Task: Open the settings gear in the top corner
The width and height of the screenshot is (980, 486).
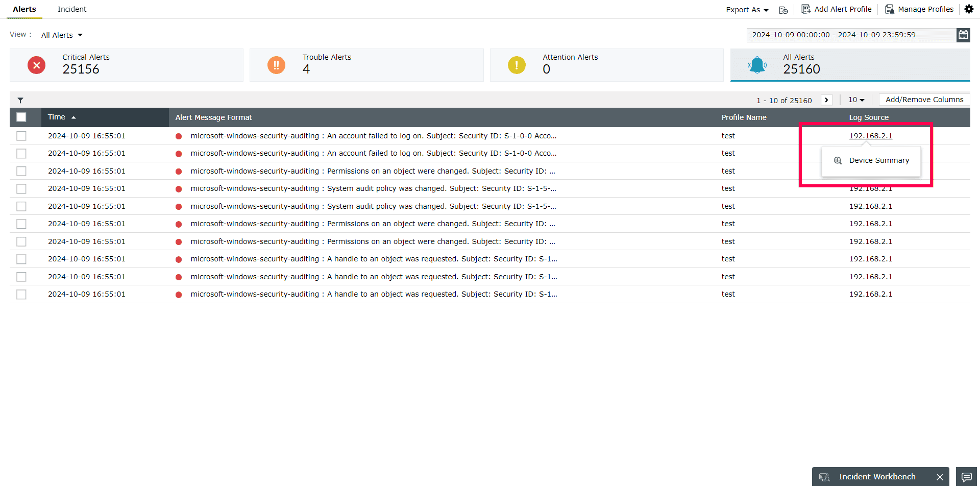Action: pos(969,9)
